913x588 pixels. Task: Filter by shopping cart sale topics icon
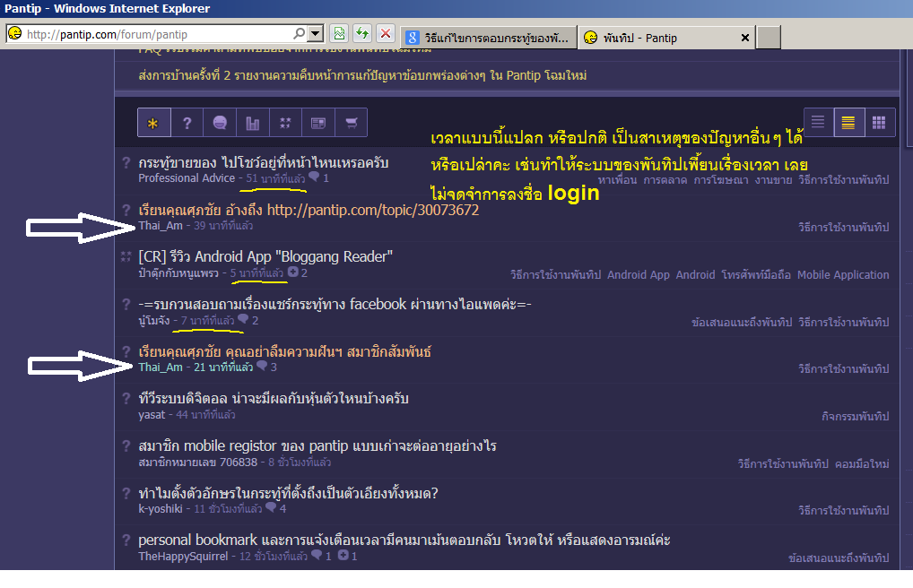click(x=351, y=123)
